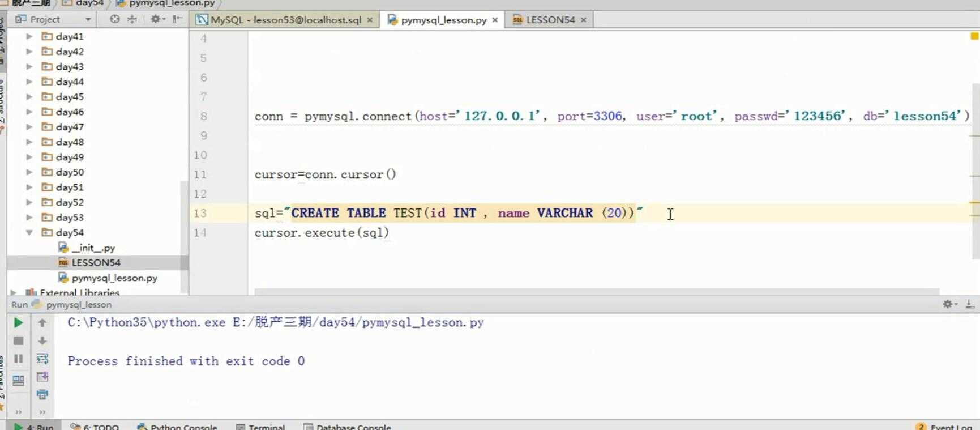Select the day51 folder in the tree
Image resolution: width=980 pixels, height=430 pixels.
click(70, 187)
